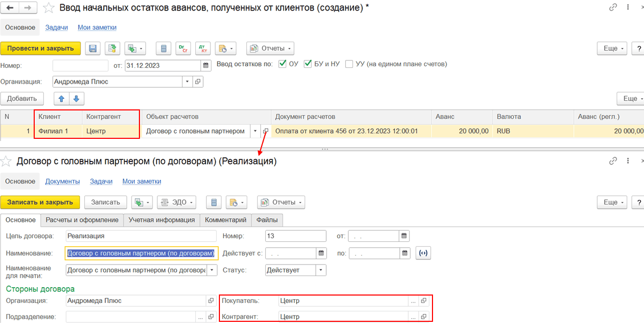The width and height of the screenshot is (644, 325).
Task: Switch to Расчеты и оформление tab
Action: (x=82, y=220)
